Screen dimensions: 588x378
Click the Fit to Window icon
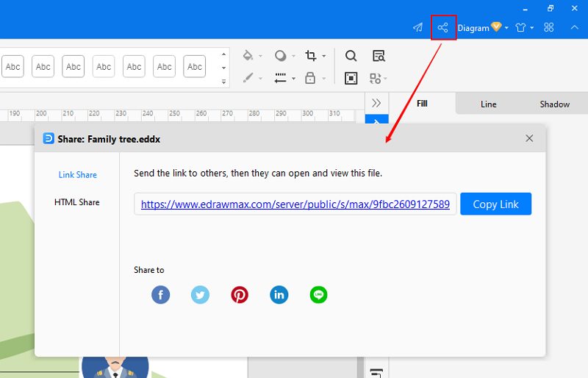click(x=351, y=78)
